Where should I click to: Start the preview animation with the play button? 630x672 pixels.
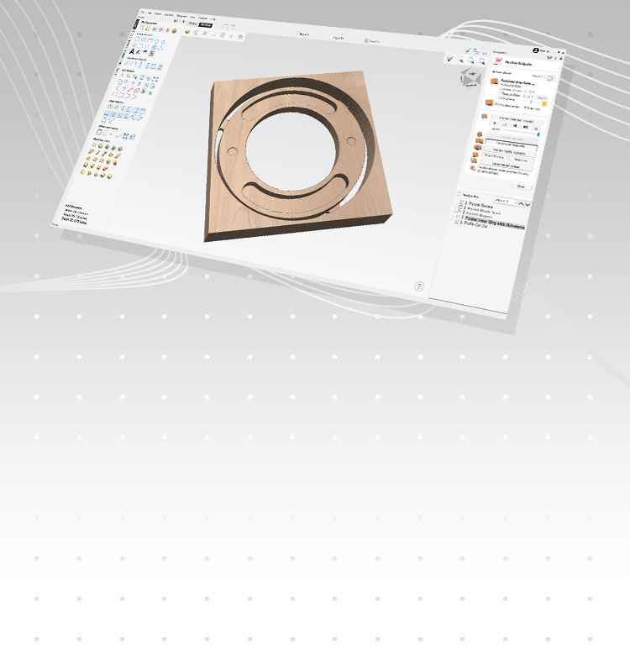495,123
